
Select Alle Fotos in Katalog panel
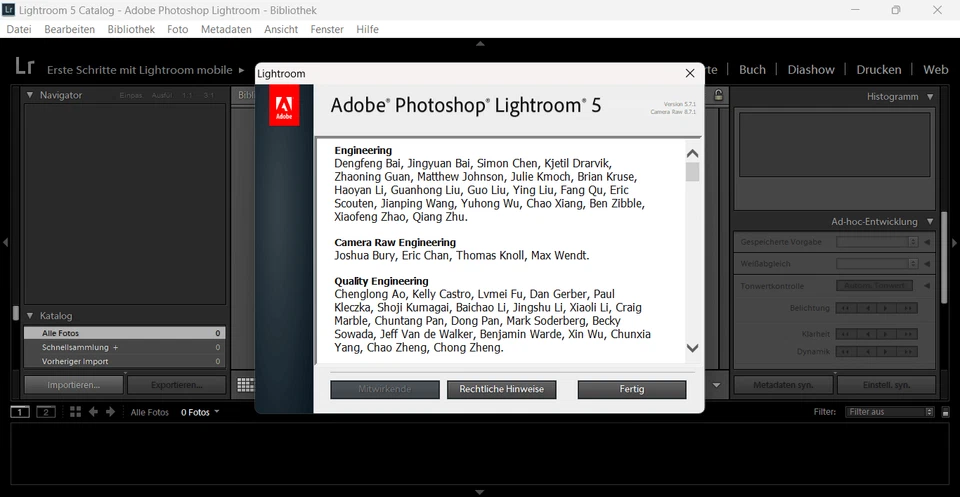125,334
